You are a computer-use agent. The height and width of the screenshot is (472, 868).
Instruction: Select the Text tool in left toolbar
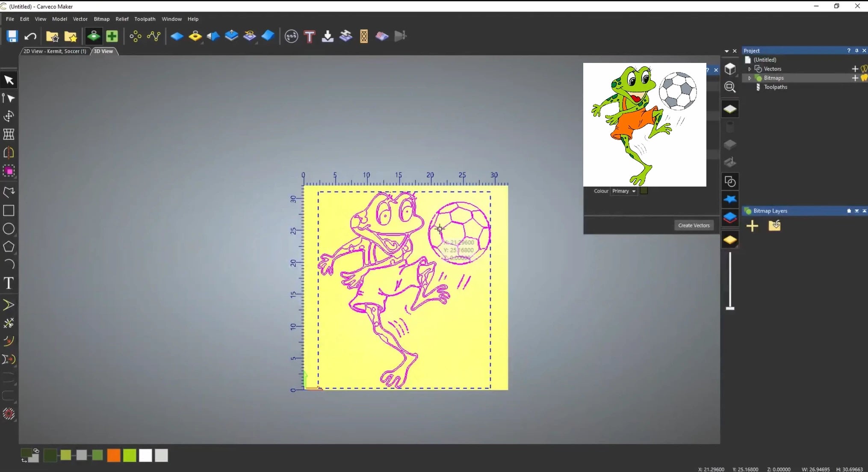[x=9, y=283]
